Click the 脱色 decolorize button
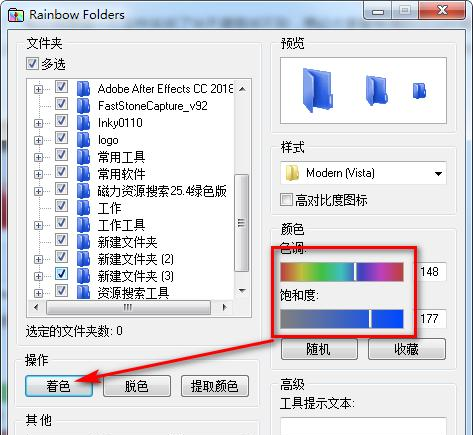Image resolution: width=473 pixels, height=435 pixels. point(137,386)
